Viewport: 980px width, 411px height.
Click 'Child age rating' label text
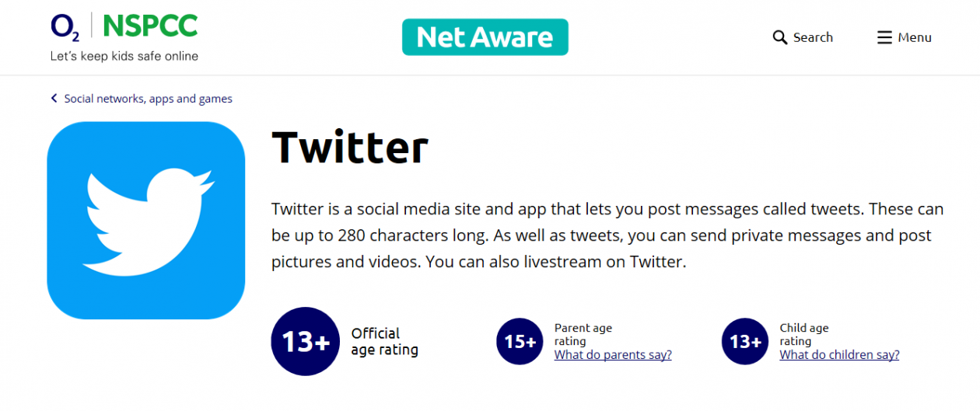(804, 335)
